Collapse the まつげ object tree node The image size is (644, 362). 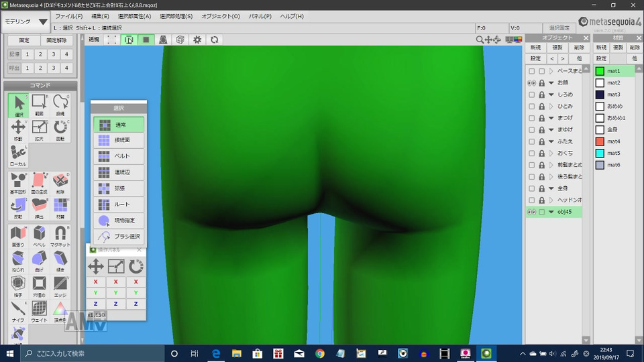[551, 118]
